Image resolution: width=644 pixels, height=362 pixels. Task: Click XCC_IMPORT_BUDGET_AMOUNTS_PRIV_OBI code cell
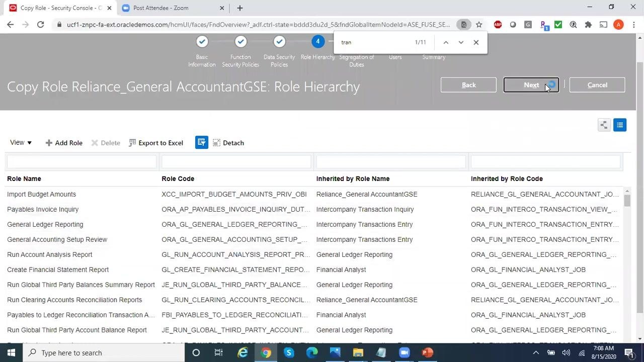234,194
